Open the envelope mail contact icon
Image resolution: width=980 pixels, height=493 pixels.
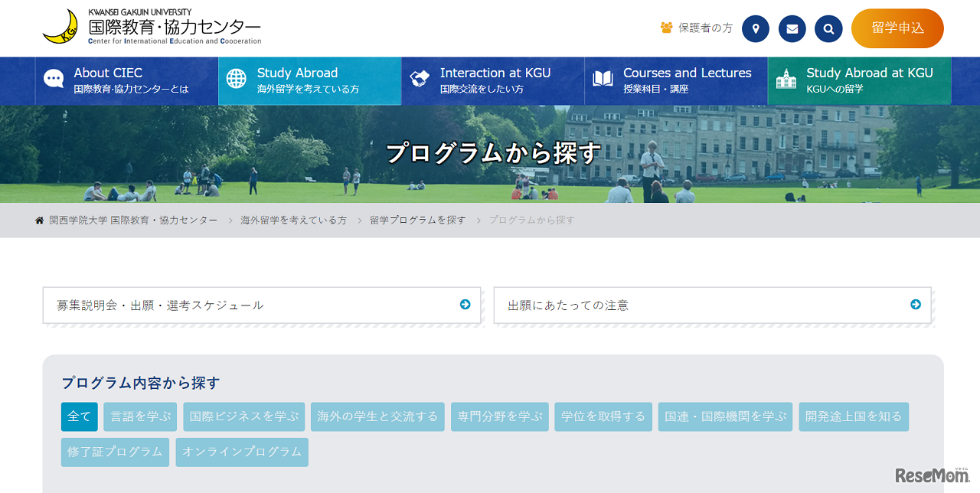tap(792, 29)
